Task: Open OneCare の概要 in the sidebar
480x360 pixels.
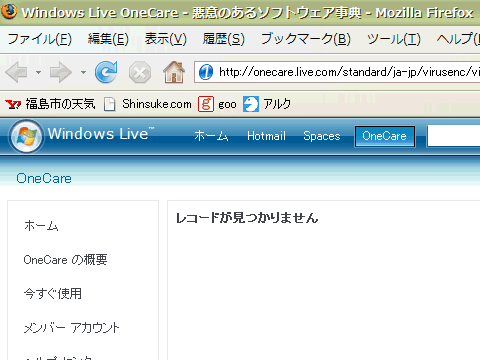Action: pos(65,260)
